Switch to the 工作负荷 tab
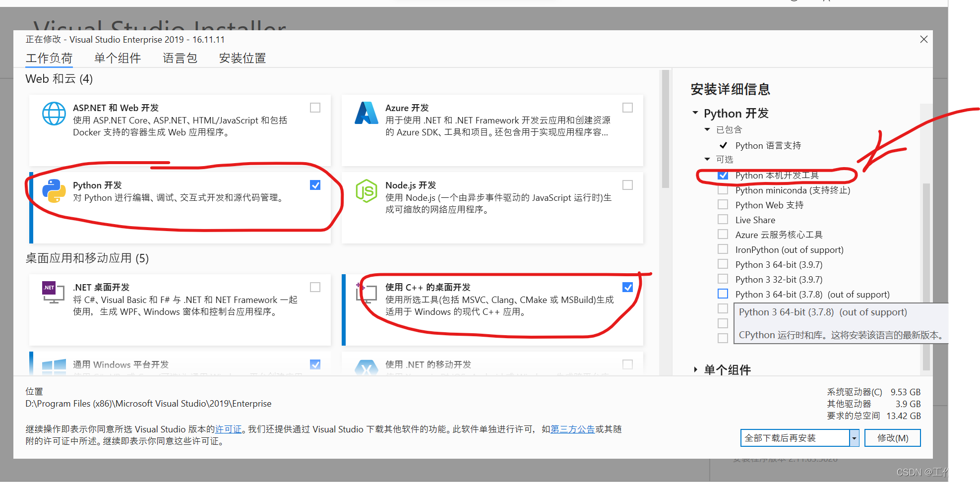The width and height of the screenshot is (980, 482). click(x=49, y=58)
